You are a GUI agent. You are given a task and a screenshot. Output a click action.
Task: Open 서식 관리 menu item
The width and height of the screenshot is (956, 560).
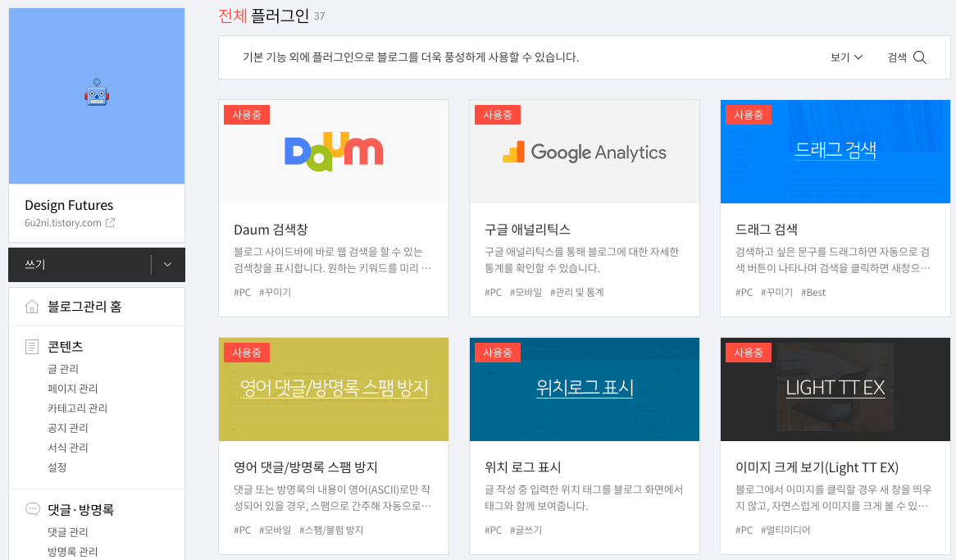pos(68,447)
